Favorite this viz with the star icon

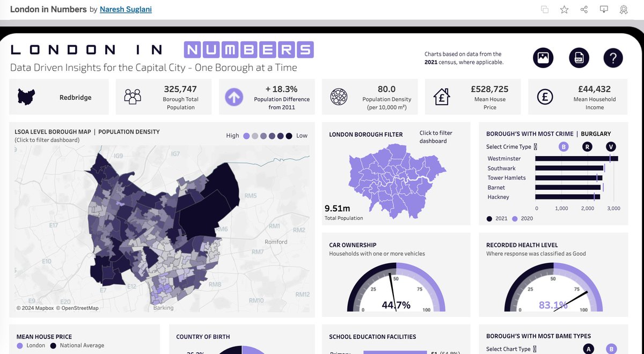pos(564,10)
